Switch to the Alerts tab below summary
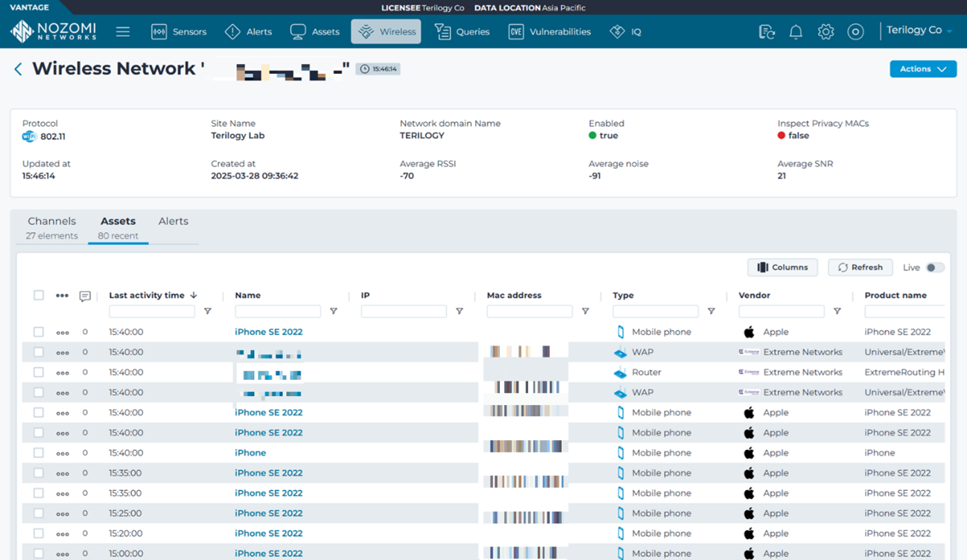967x560 pixels. [174, 221]
